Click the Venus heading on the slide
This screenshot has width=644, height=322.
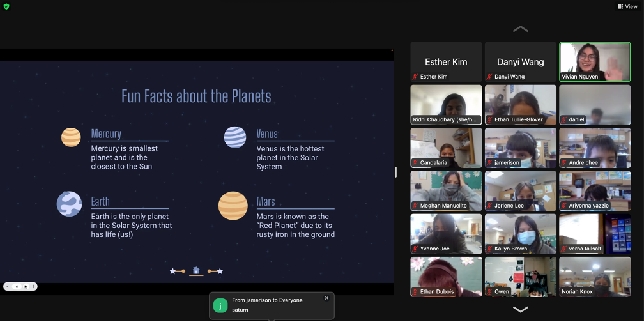point(267,134)
